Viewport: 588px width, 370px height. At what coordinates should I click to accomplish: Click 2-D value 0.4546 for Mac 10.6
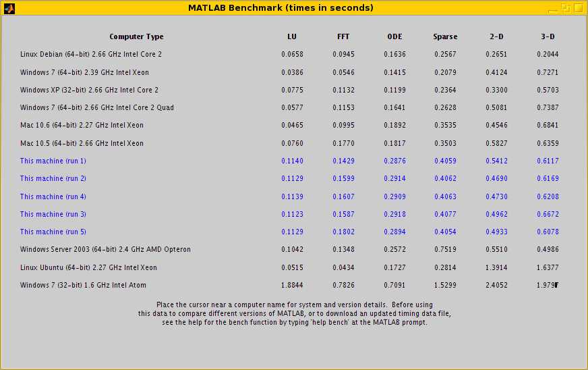coord(496,125)
